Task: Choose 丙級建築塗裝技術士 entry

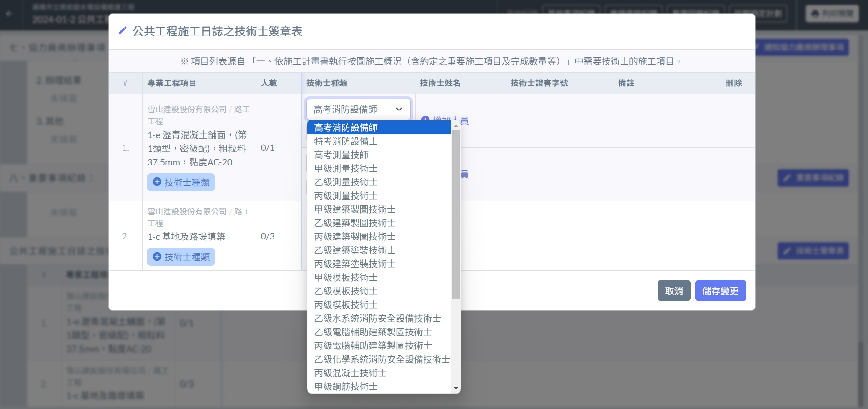Action: click(355, 264)
